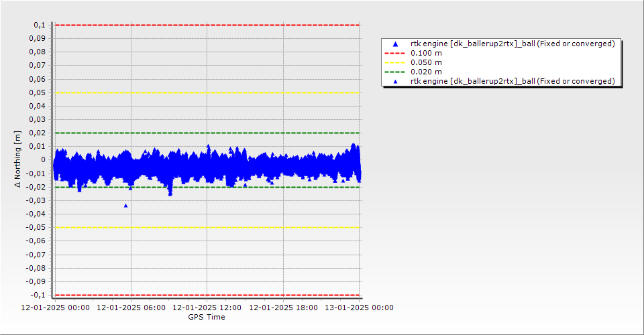Image resolution: width=644 pixels, height=335 pixels.
Task: Click the '0,04' y-axis tick label
Action: tap(38, 107)
